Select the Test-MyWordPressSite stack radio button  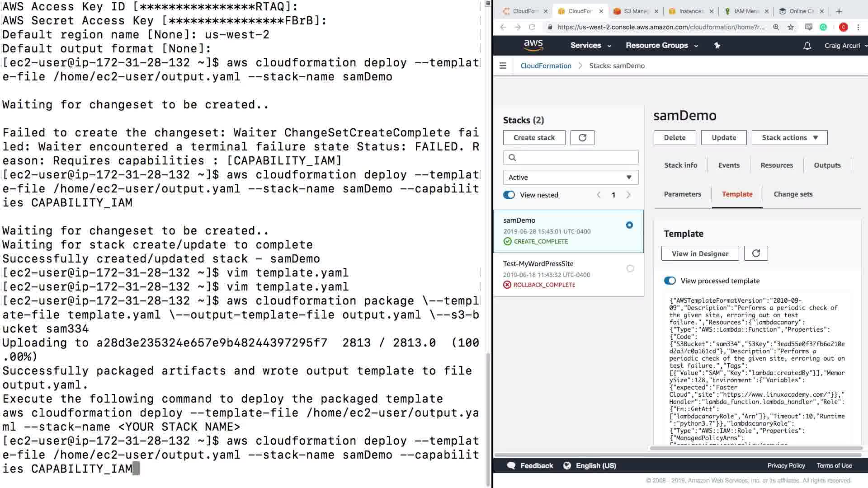click(630, 268)
